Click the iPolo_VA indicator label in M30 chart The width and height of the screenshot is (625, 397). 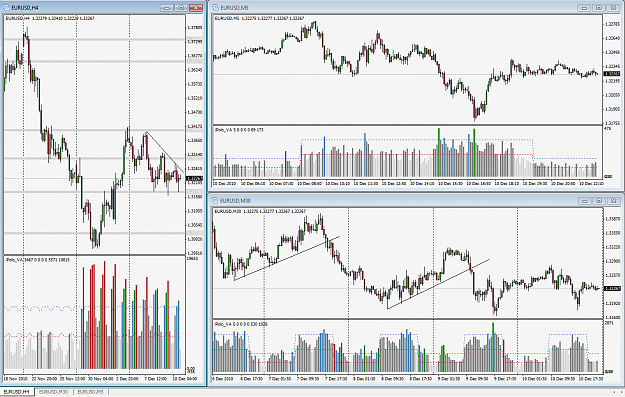coord(241,324)
